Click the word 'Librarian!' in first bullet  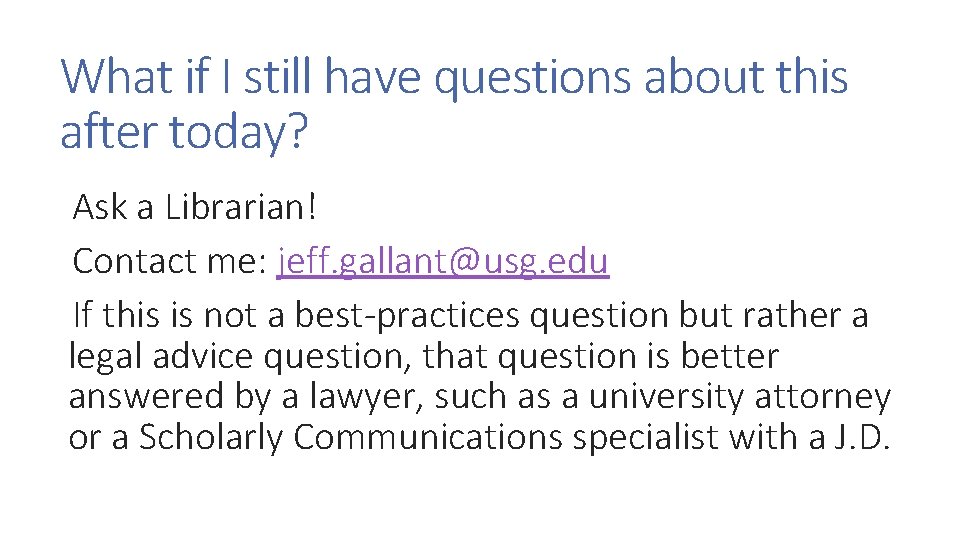[x=240, y=208]
